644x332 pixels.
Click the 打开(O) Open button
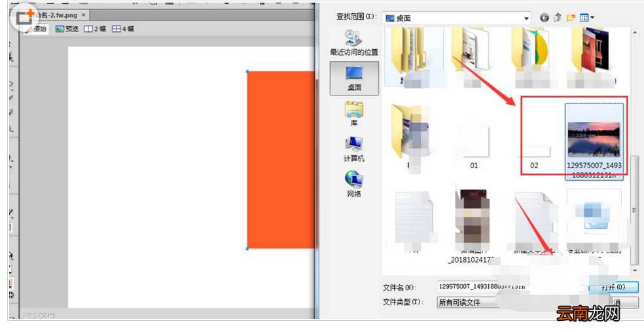(614, 287)
